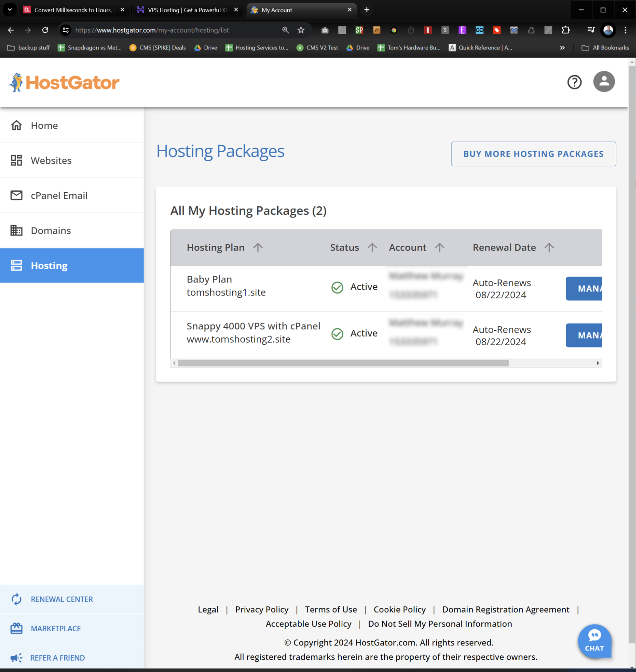Click the green SP extension icon
The height and width of the screenshot is (672, 636).
coord(359,30)
